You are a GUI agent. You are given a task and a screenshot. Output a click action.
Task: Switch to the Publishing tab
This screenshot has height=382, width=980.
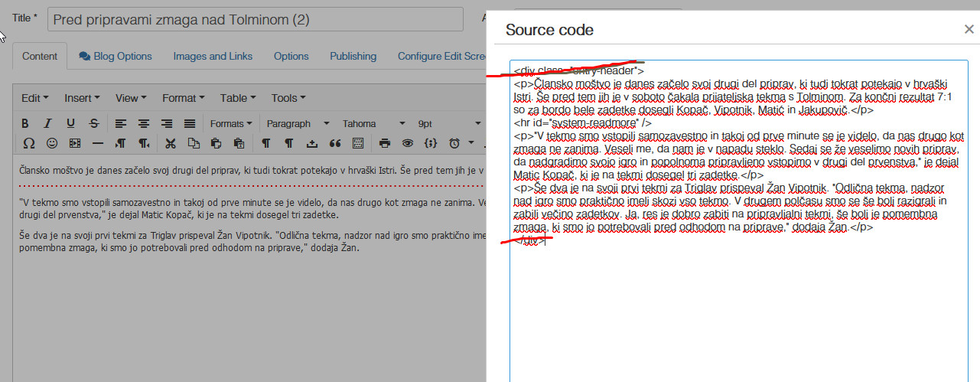click(x=353, y=56)
